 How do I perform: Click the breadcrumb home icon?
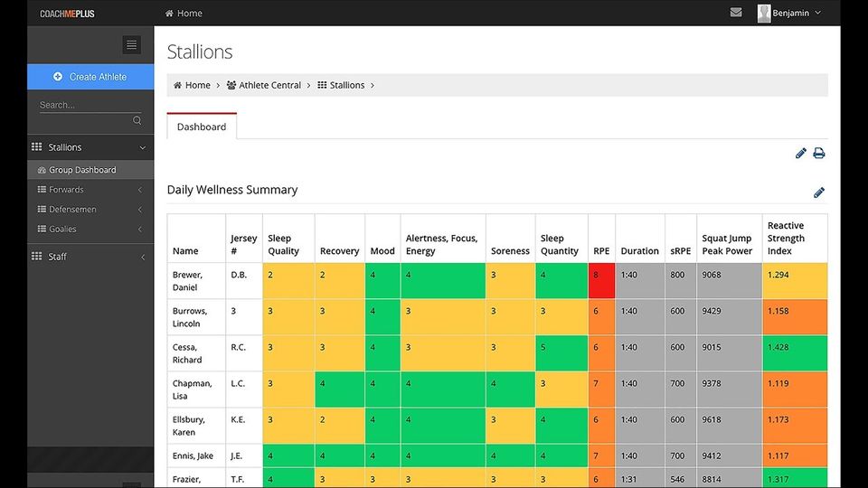tap(178, 85)
